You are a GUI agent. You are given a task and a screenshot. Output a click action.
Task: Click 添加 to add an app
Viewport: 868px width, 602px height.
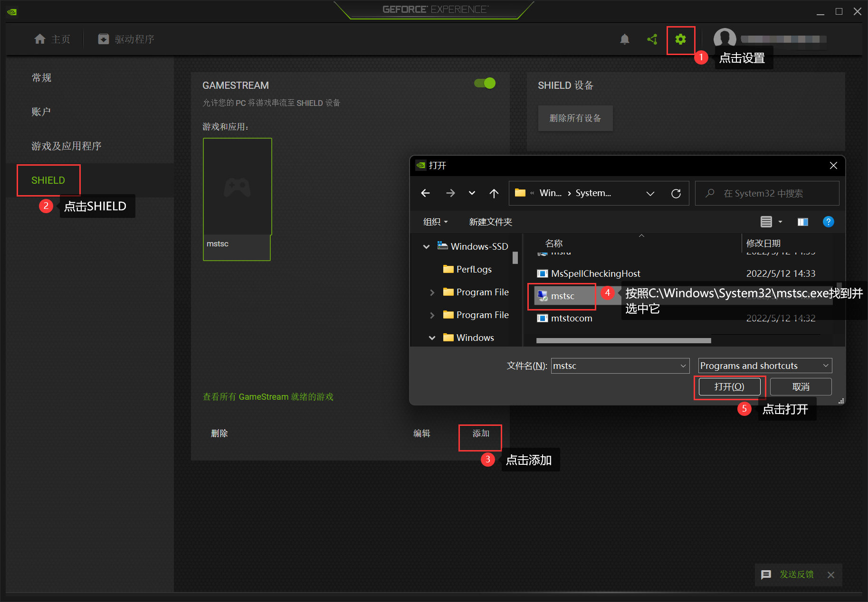tap(481, 433)
